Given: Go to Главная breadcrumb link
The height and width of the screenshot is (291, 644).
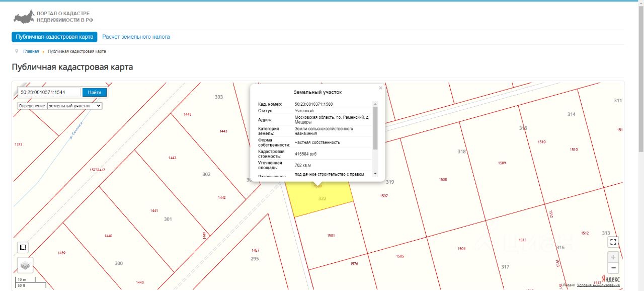Looking at the screenshot, I should pyautogui.click(x=31, y=51).
